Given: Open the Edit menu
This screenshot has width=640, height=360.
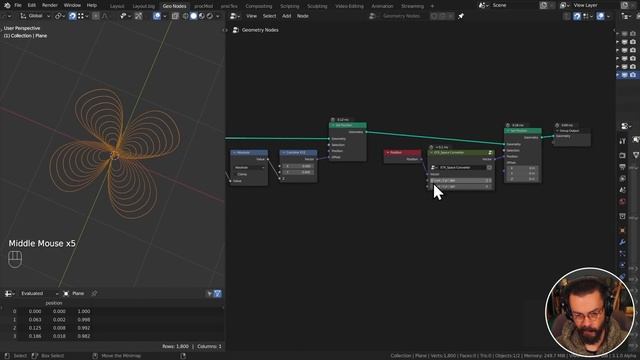Looking at the screenshot, I should [32, 5].
